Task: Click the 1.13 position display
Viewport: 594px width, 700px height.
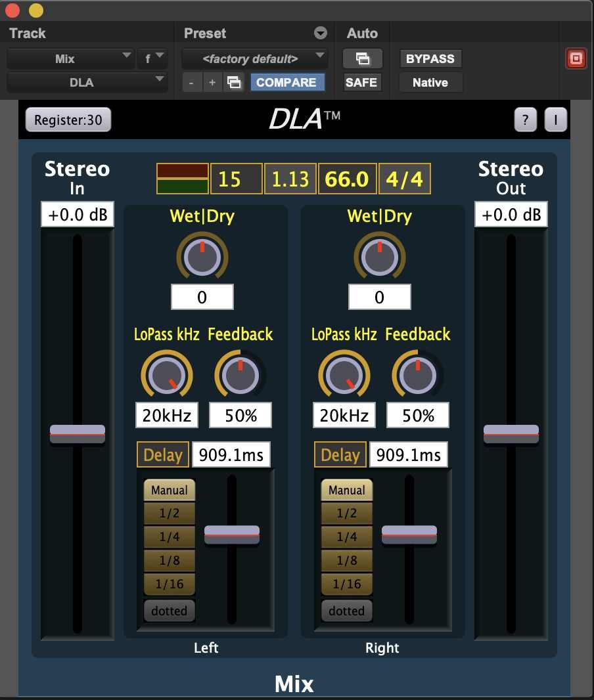Action: 290,179
